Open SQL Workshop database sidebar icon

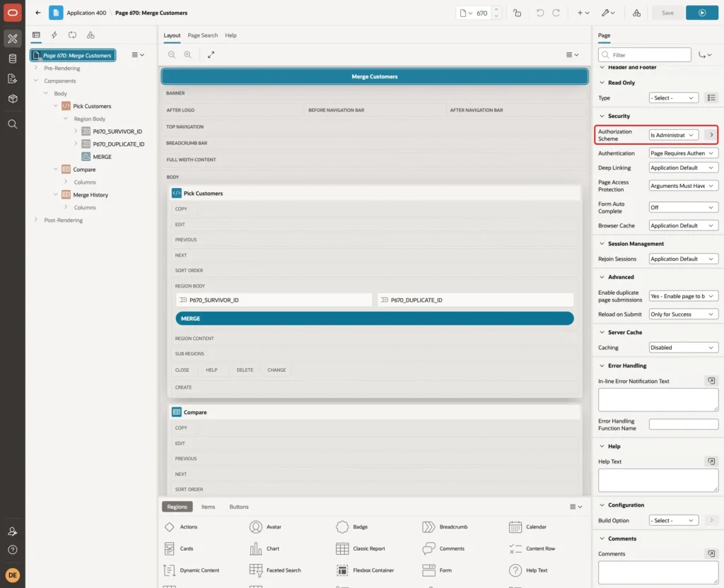(13, 59)
